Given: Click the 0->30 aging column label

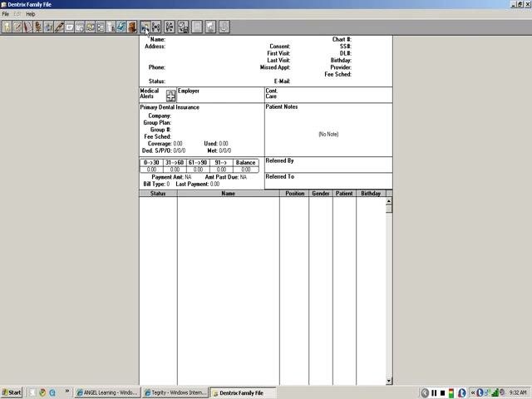Looking at the screenshot, I should (151, 163).
